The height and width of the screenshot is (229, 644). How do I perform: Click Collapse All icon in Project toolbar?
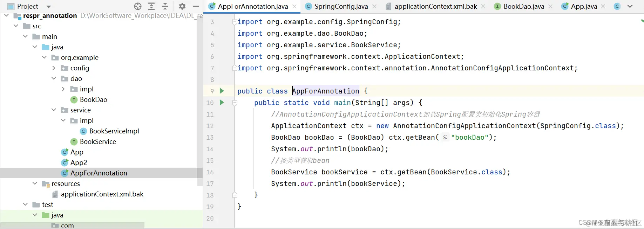[165, 6]
